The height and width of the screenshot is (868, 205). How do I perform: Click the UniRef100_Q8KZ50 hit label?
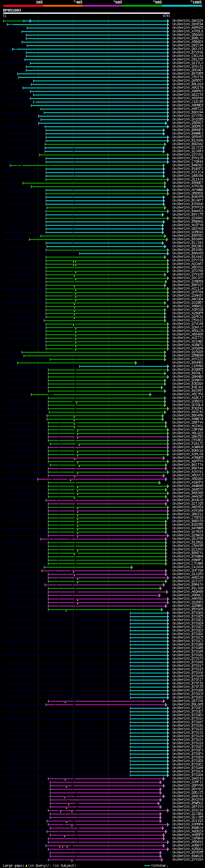(187, 437)
